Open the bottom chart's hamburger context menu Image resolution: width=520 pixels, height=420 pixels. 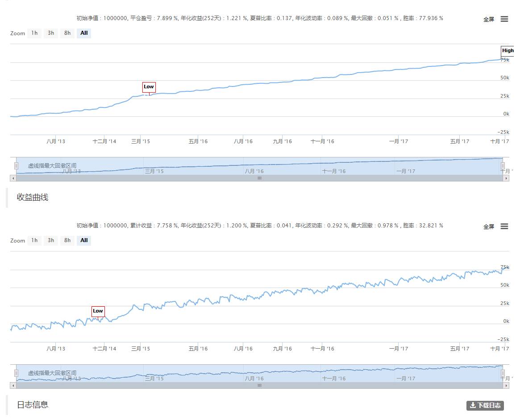504,226
